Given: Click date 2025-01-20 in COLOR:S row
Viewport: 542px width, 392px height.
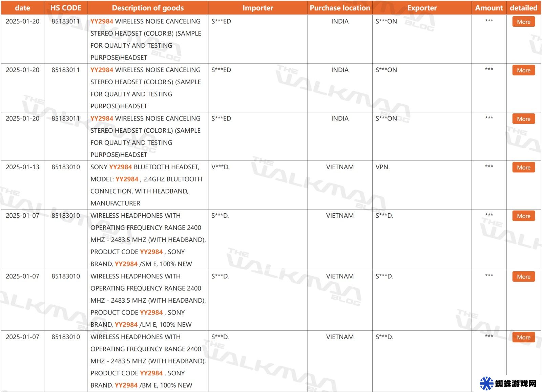Looking at the screenshot, I should (23, 70).
